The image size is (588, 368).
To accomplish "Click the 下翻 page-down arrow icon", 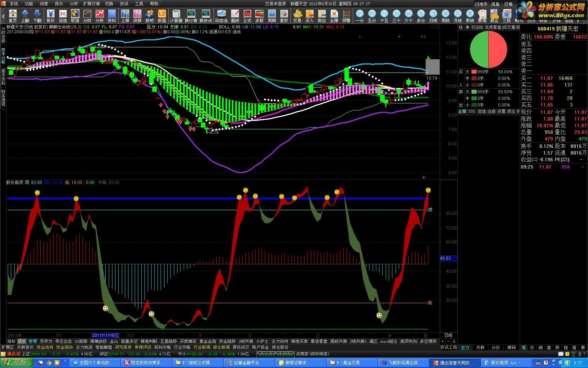I will (37, 16).
